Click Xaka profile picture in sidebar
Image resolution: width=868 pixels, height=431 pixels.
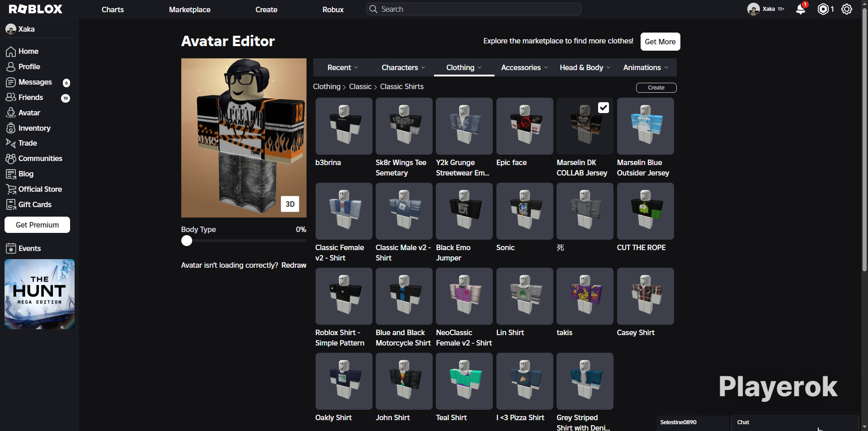[11, 29]
